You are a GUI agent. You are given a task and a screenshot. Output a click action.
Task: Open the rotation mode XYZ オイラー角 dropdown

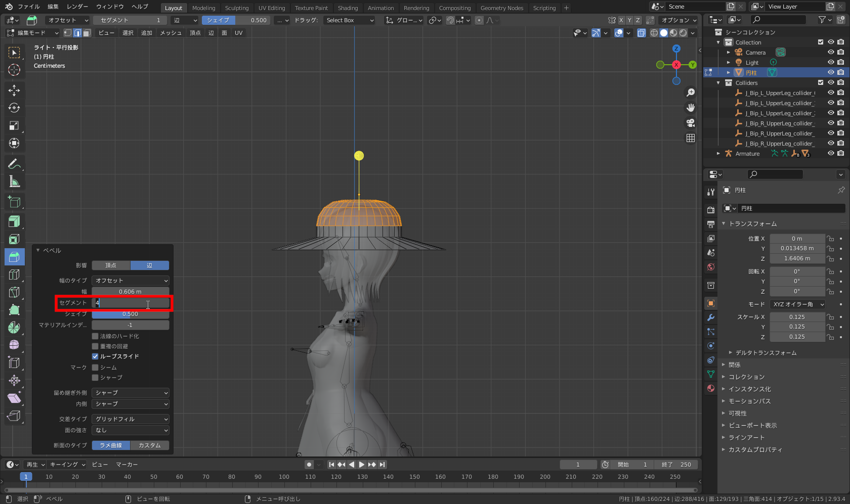pyautogui.click(x=797, y=304)
